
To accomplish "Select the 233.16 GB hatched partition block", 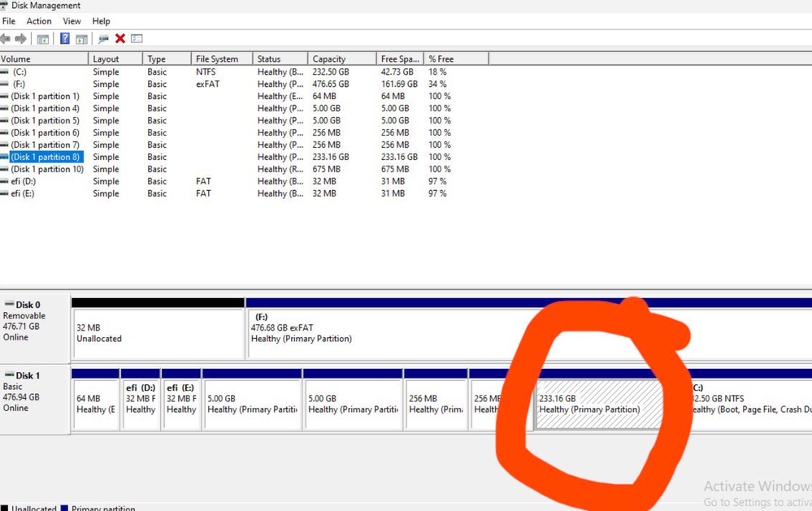I will pyautogui.click(x=599, y=404).
